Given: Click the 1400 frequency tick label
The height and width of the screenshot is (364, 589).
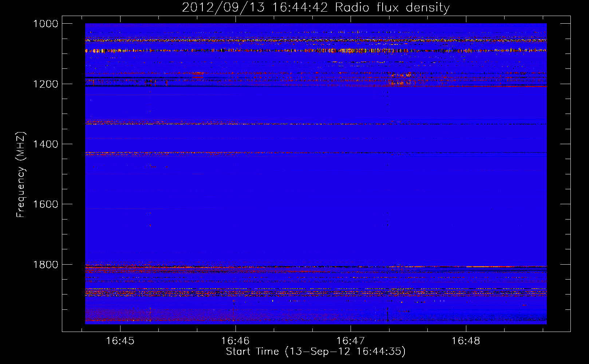Looking at the screenshot, I should [46, 144].
